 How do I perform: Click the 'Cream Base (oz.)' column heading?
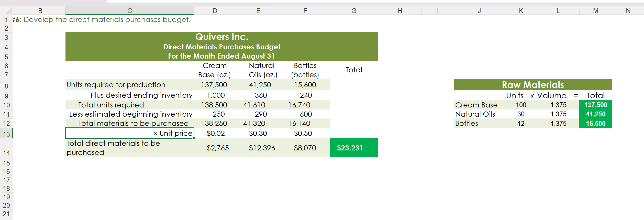tap(215, 70)
